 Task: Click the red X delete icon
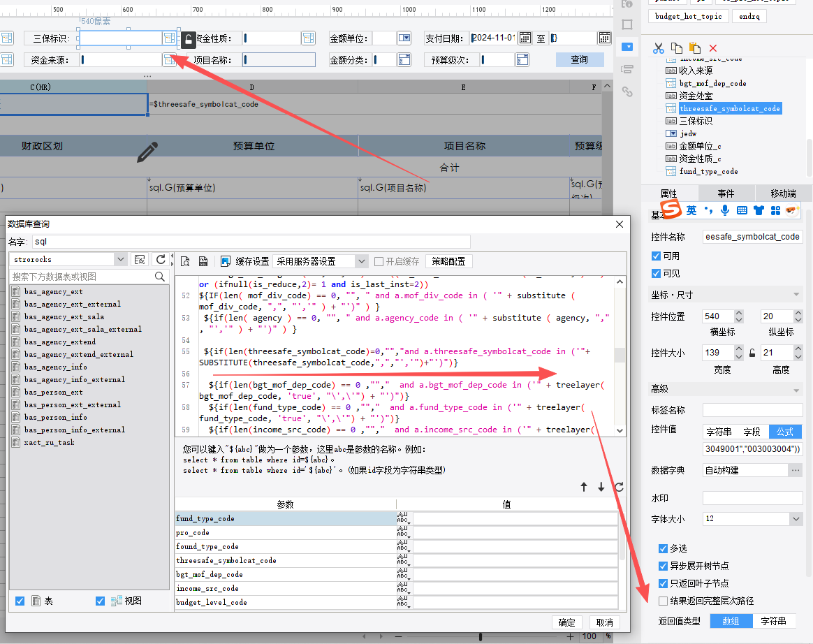(713, 48)
